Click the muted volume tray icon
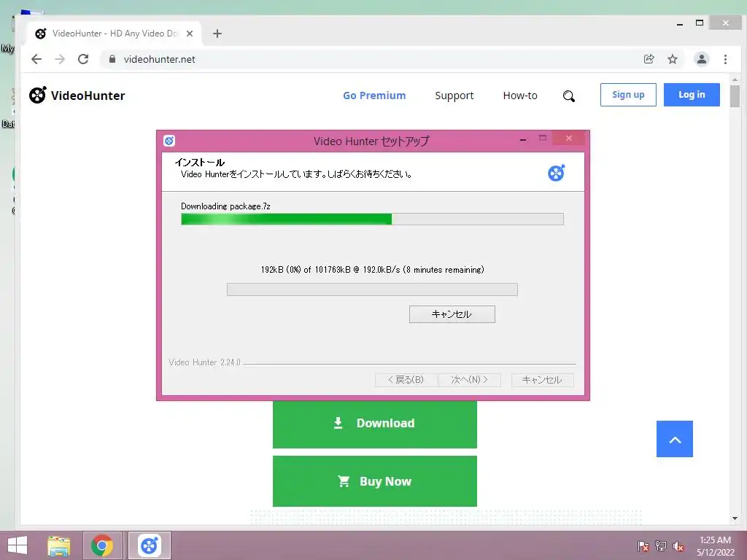Screen dimensions: 747x560 tap(678, 546)
